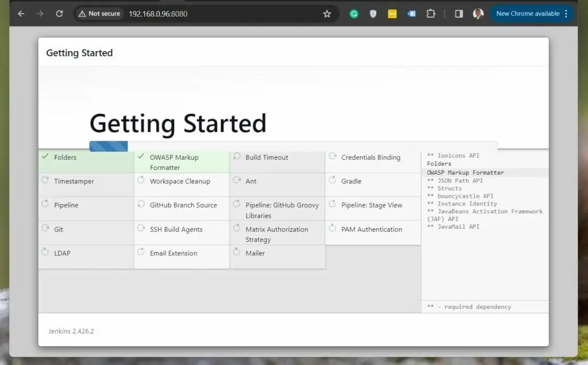
Task: Open the blue extension icon beside yellow one
Action: click(x=411, y=14)
